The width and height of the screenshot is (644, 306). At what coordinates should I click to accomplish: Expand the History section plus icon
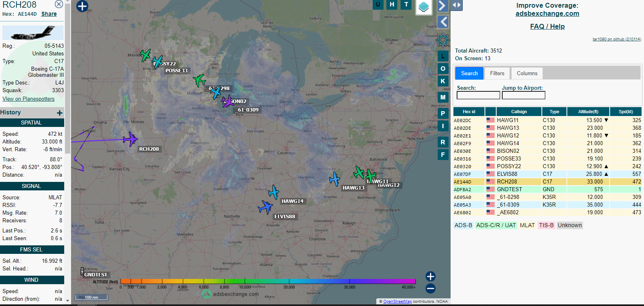tap(60, 113)
